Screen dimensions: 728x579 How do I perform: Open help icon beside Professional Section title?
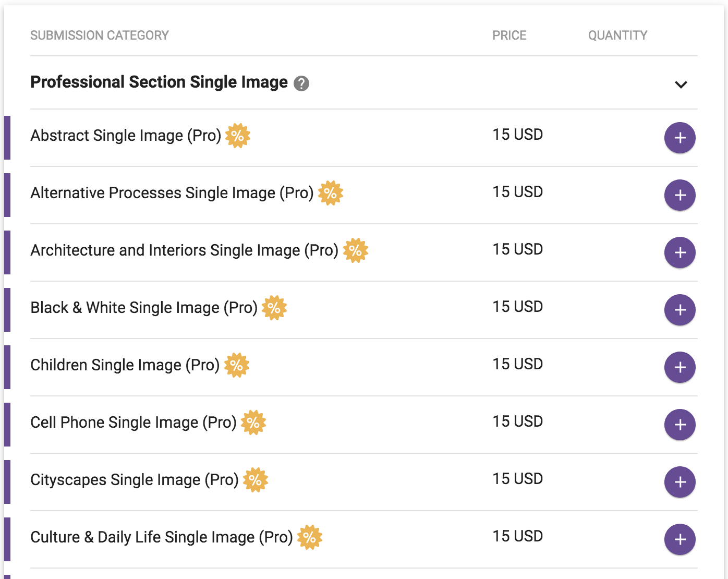(301, 83)
